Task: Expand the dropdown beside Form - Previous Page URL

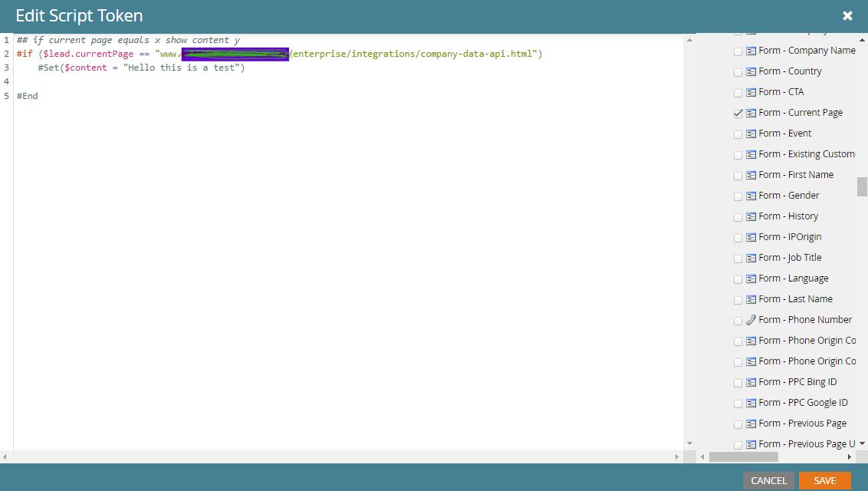Action: [863, 443]
